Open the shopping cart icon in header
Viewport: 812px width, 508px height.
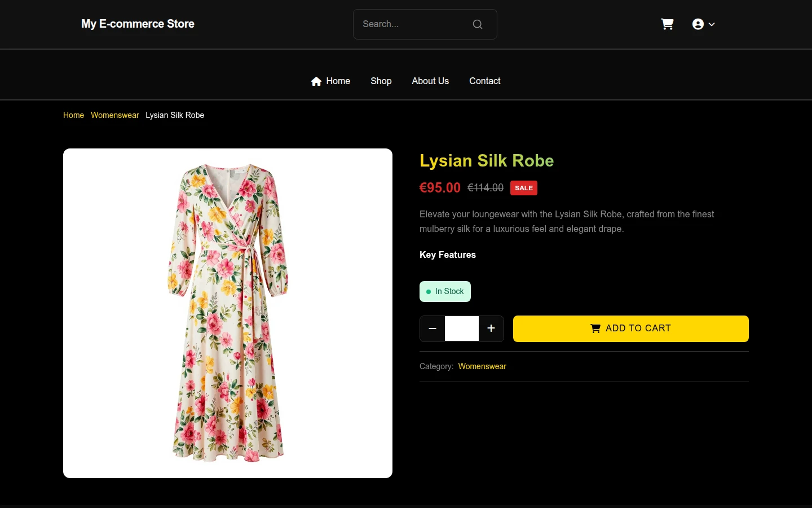[667, 24]
